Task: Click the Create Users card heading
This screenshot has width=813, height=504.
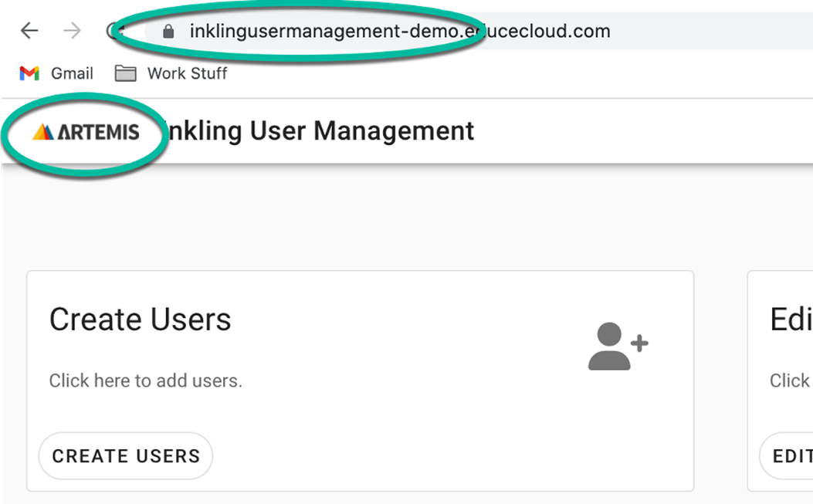Action: (140, 320)
